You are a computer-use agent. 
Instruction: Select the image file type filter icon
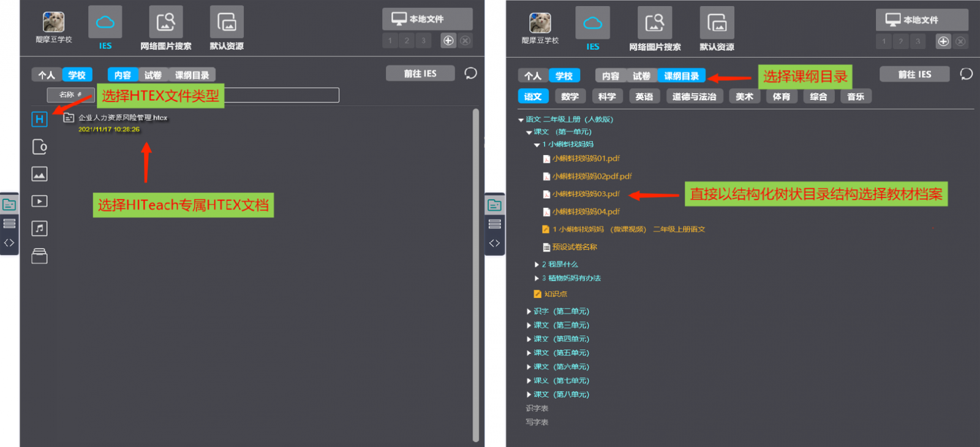[x=39, y=174]
